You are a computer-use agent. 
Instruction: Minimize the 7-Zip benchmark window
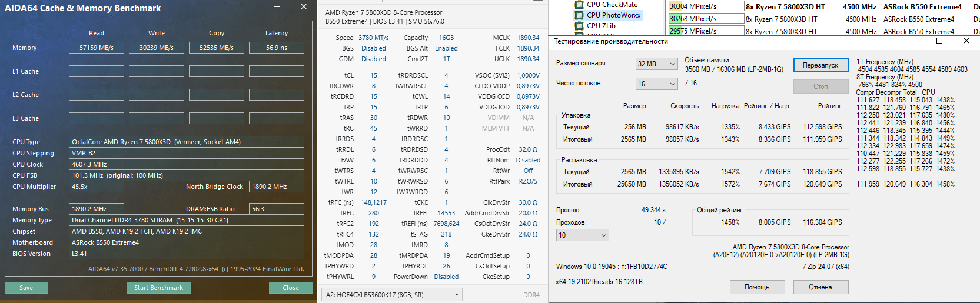(x=913, y=41)
